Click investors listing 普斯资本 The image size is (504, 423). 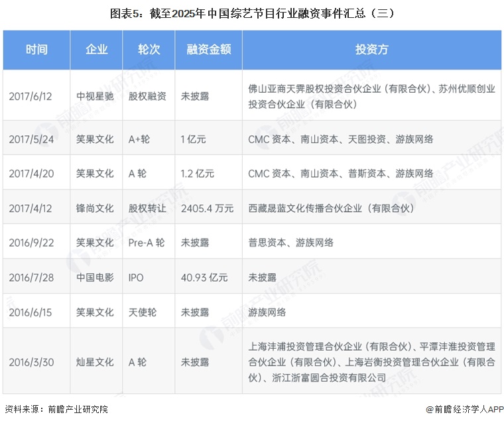point(341,174)
